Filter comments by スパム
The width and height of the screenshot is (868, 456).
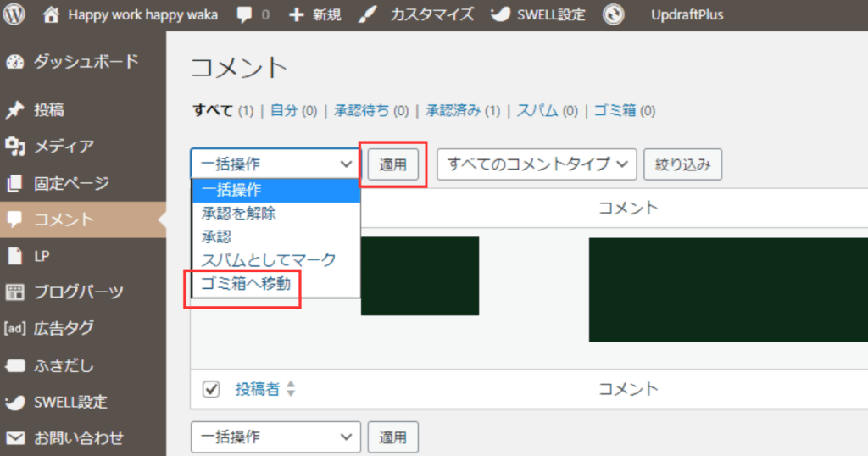pyautogui.click(x=537, y=111)
